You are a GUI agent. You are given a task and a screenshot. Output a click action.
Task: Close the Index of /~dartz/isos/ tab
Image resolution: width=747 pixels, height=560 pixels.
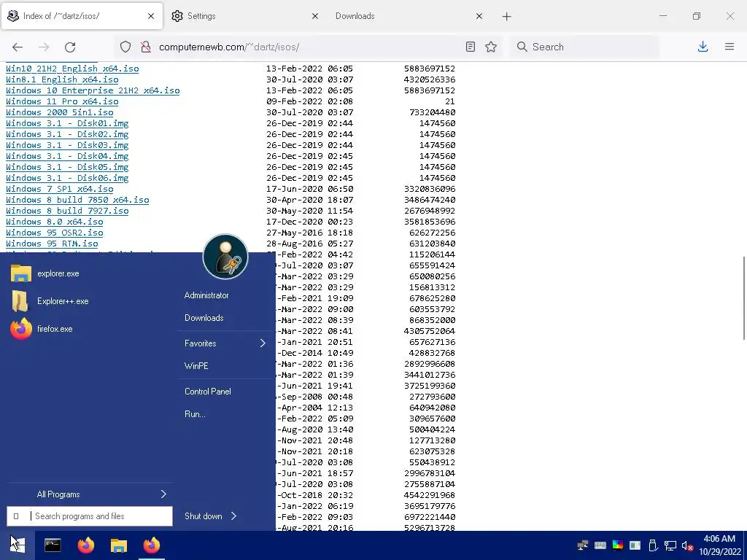pyautogui.click(x=151, y=16)
